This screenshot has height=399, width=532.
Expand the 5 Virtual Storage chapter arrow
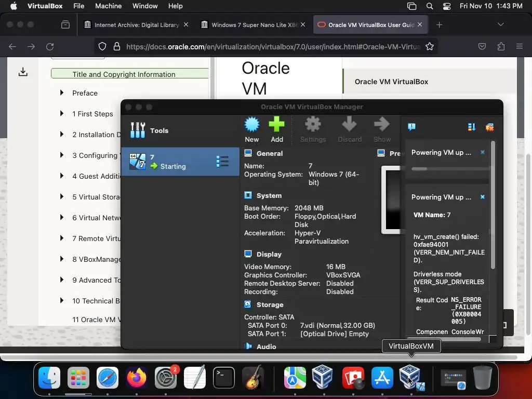(61, 196)
